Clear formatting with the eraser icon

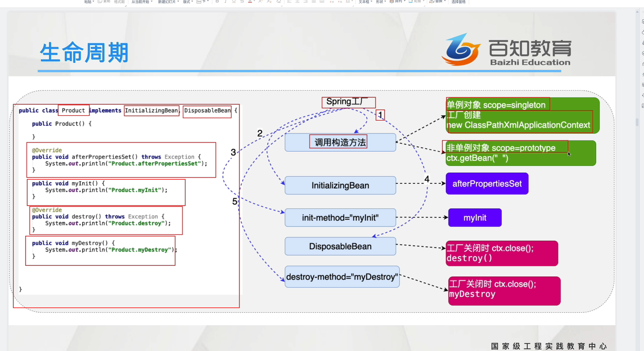click(279, 2)
